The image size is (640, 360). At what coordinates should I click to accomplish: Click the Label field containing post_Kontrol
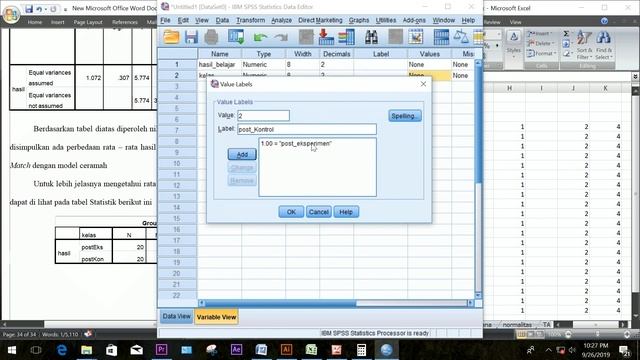[x=307, y=129]
